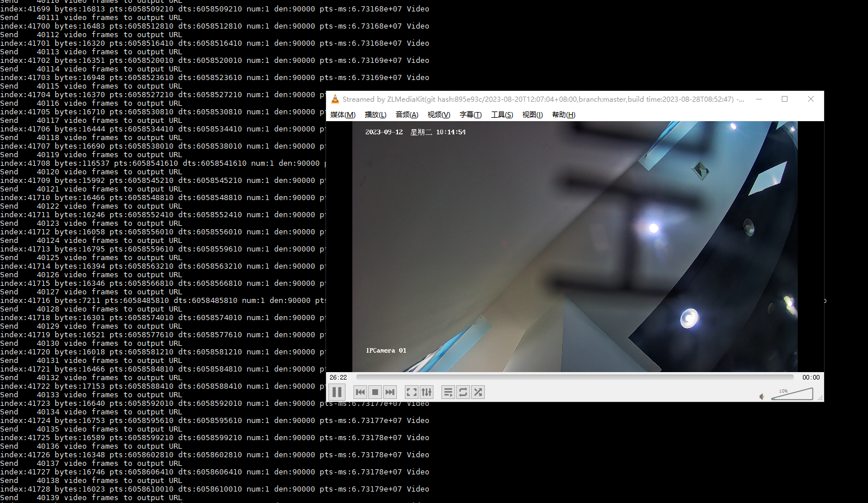
Task: Pause the playing video stream
Action: 337,392
